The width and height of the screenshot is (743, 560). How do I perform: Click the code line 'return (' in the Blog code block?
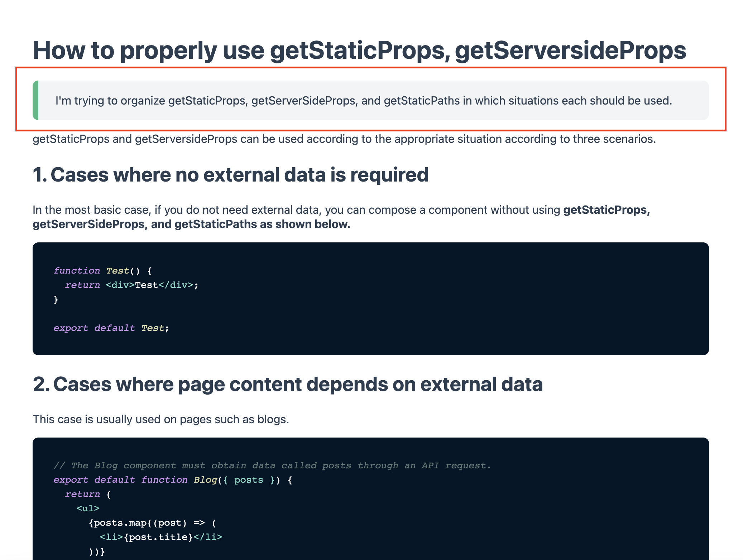tap(88, 494)
